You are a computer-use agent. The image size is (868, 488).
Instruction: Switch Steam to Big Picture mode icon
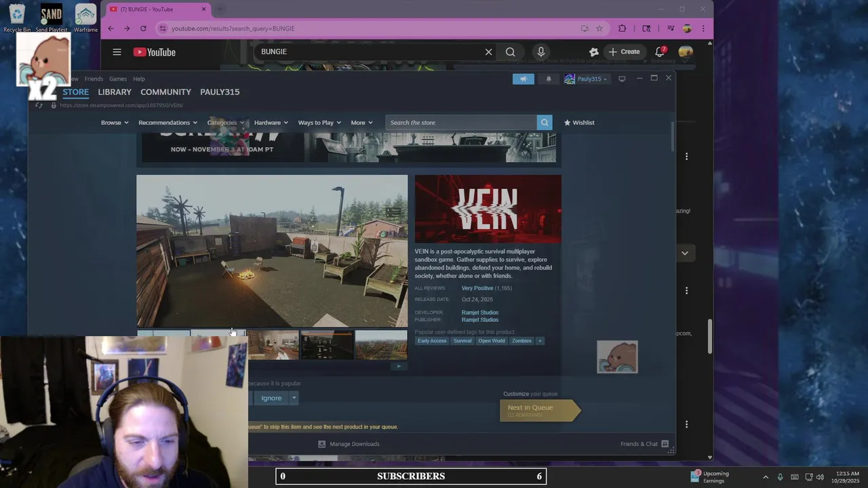pyautogui.click(x=622, y=79)
